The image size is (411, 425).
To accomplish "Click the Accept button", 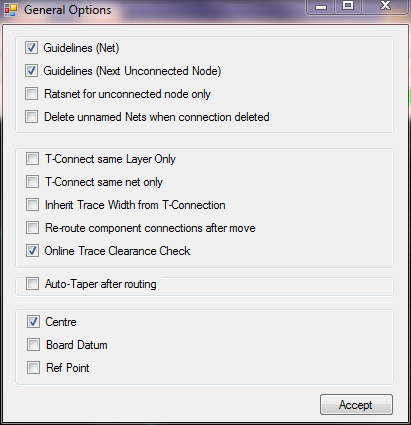I will coord(356,405).
